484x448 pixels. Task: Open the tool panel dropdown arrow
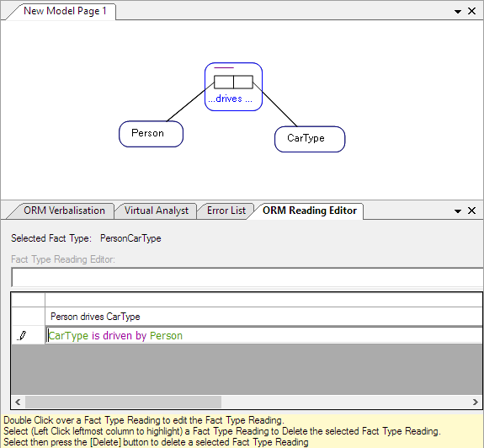point(458,211)
